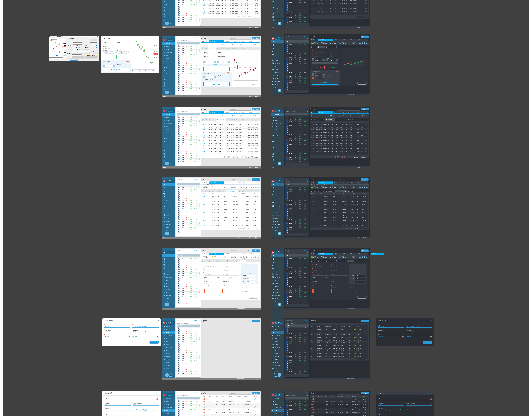Screen dimensions: 532x416
Task: Click New Report button in dark Reports mockup
Action: (365, 321)
